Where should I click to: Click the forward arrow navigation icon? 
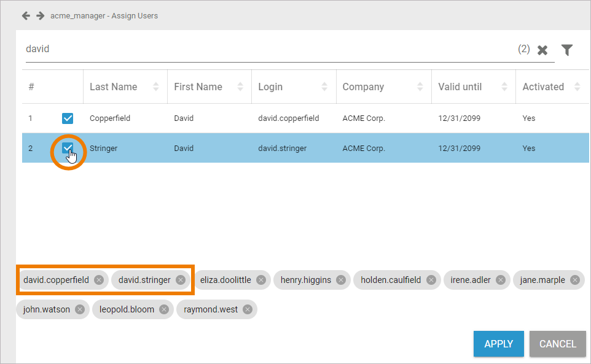point(40,15)
